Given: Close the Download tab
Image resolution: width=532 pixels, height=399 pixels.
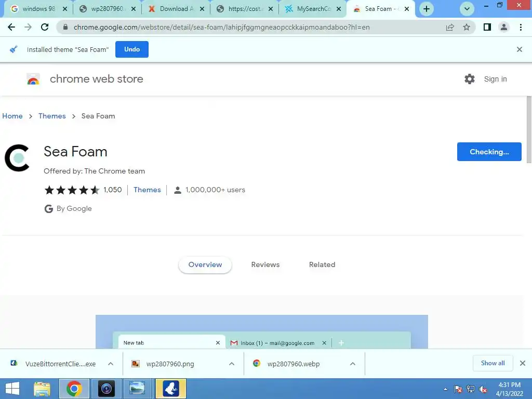Looking at the screenshot, I should 202,9.
